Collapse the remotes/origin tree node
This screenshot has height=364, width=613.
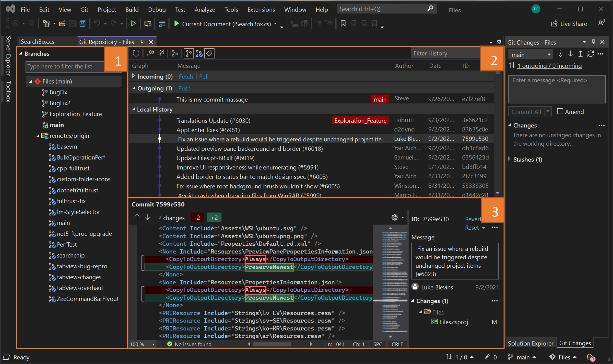(38, 136)
